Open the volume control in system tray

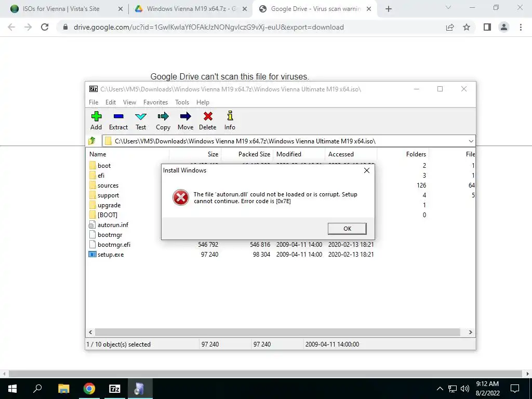coord(465,389)
